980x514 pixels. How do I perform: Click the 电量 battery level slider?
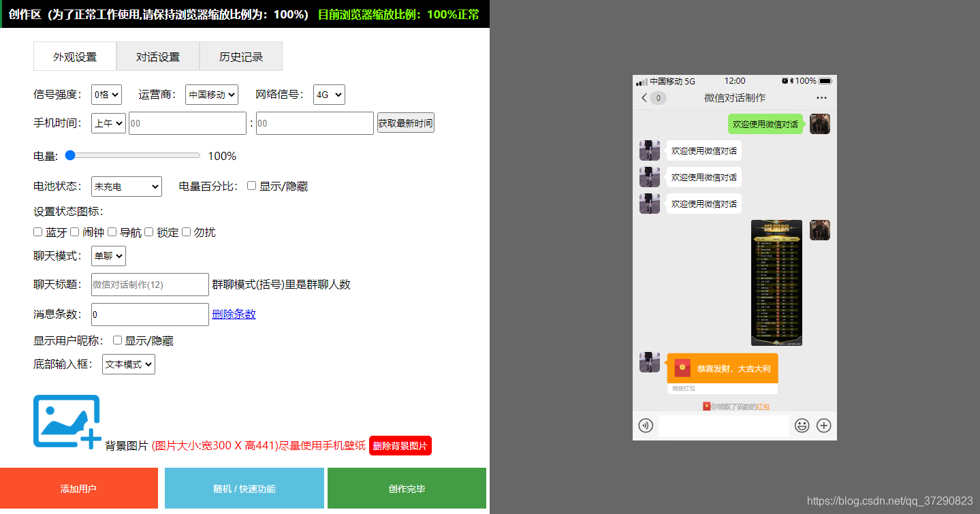pos(133,155)
